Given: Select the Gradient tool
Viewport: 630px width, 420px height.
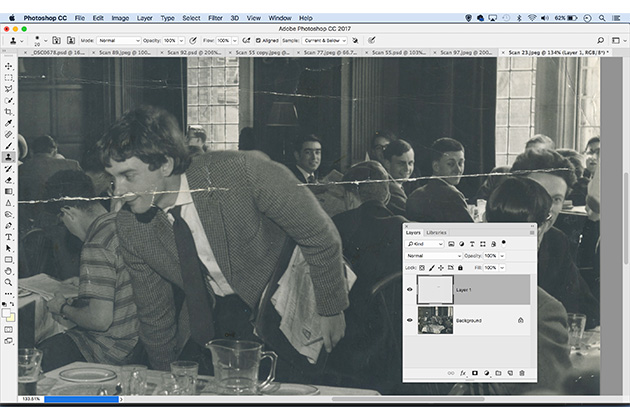Looking at the screenshot, I should click(8, 191).
